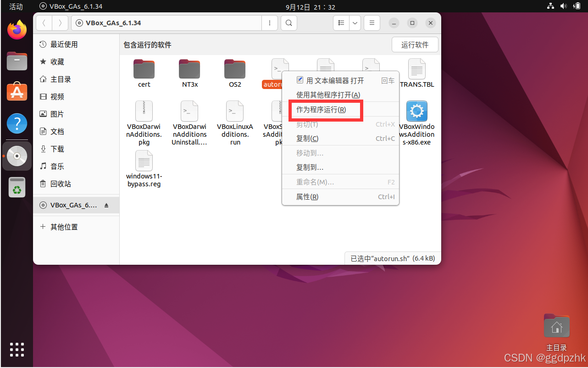Select the OS2 folder
This screenshot has width=588, height=368.
235,73
